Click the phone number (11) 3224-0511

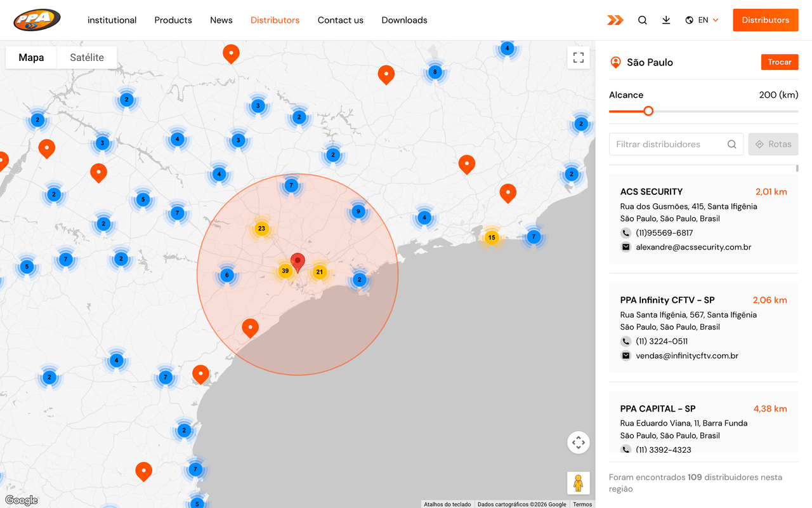[x=662, y=342]
